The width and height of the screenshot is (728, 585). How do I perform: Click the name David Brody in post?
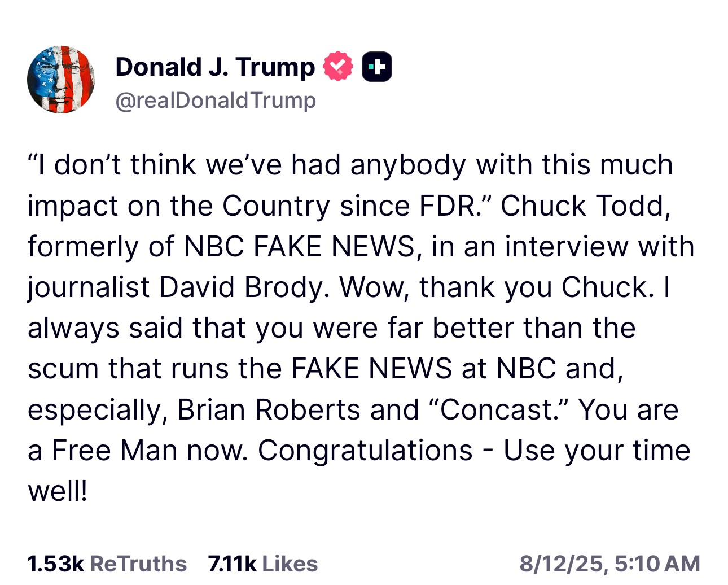(x=244, y=287)
